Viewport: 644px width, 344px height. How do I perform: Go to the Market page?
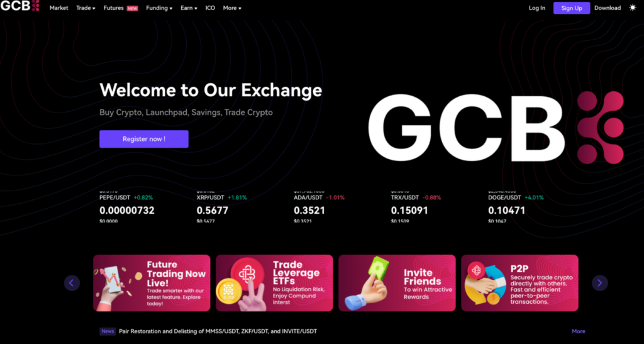tap(58, 8)
